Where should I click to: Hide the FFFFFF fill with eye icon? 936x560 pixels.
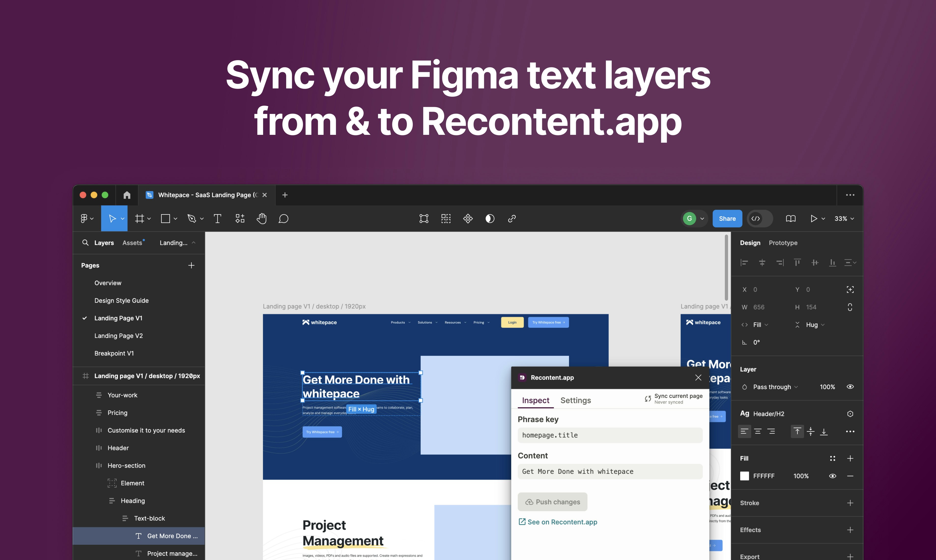coord(832,476)
